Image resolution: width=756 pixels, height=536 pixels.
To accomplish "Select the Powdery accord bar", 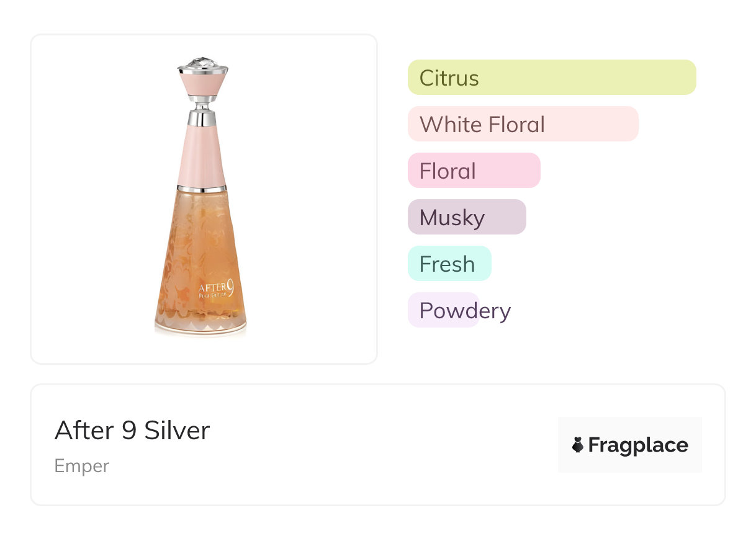I will coord(444,310).
